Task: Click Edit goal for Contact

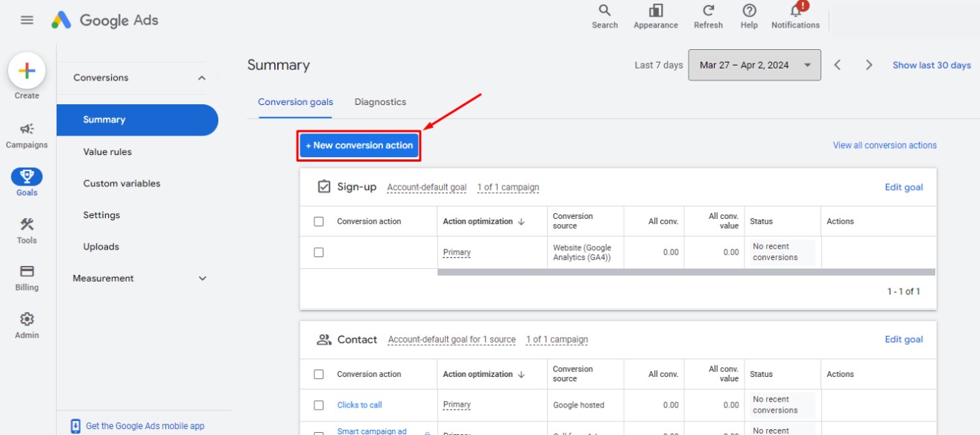Action: coord(903,340)
